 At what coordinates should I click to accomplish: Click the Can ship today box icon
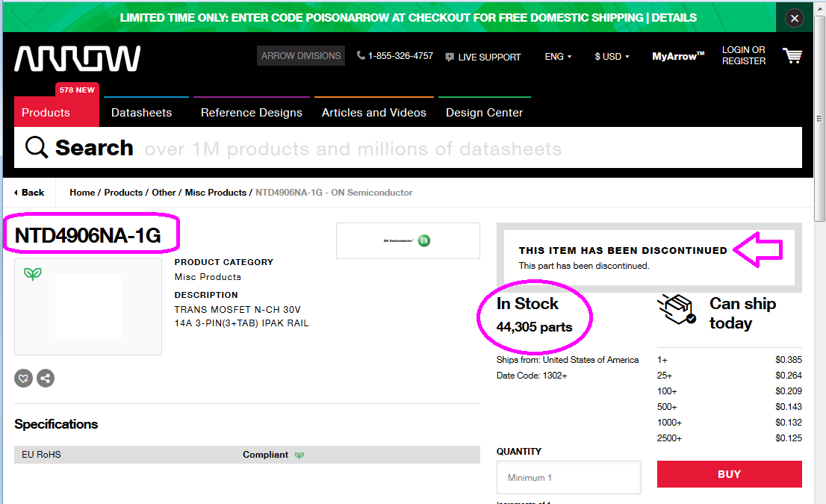[677, 310]
